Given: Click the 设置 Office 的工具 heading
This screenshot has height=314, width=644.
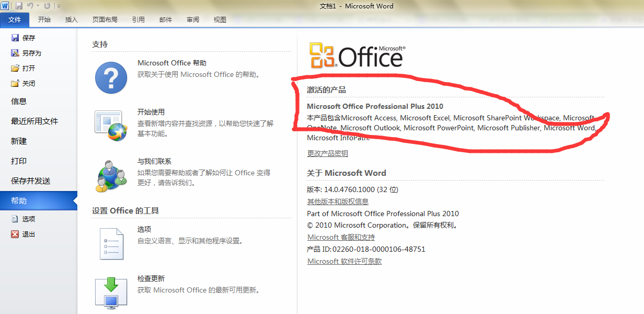Looking at the screenshot, I should click(125, 211).
